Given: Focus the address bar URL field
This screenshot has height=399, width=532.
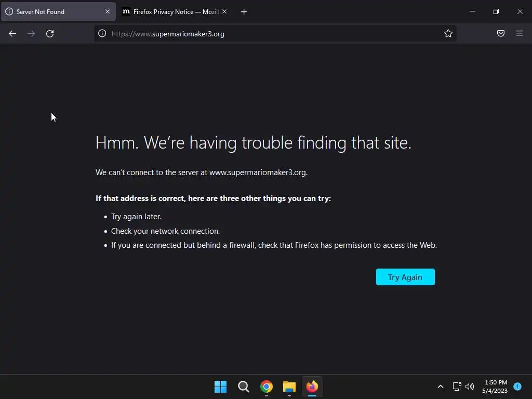Looking at the screenshot, I should pos(275,34).
